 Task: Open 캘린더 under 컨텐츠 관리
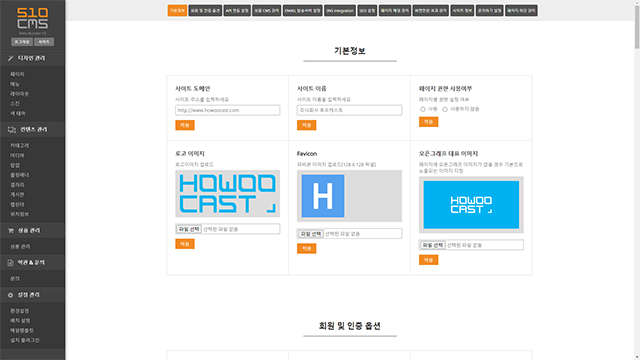coord(17,204)
